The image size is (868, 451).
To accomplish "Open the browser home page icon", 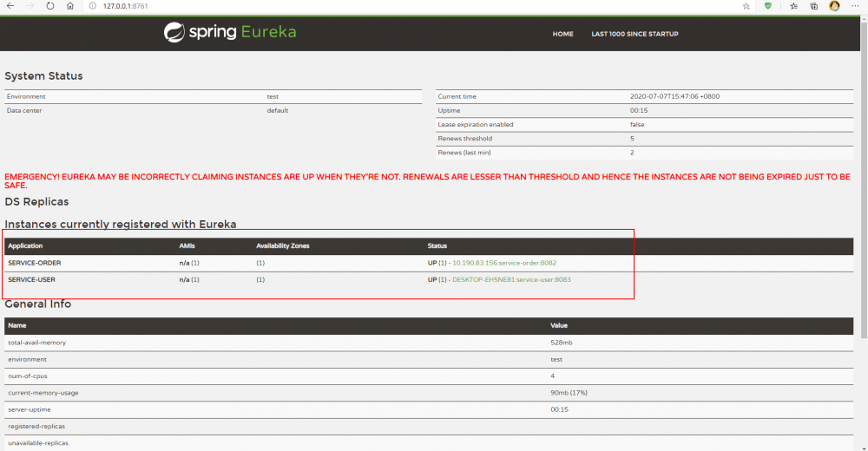I will pos(69,6).
